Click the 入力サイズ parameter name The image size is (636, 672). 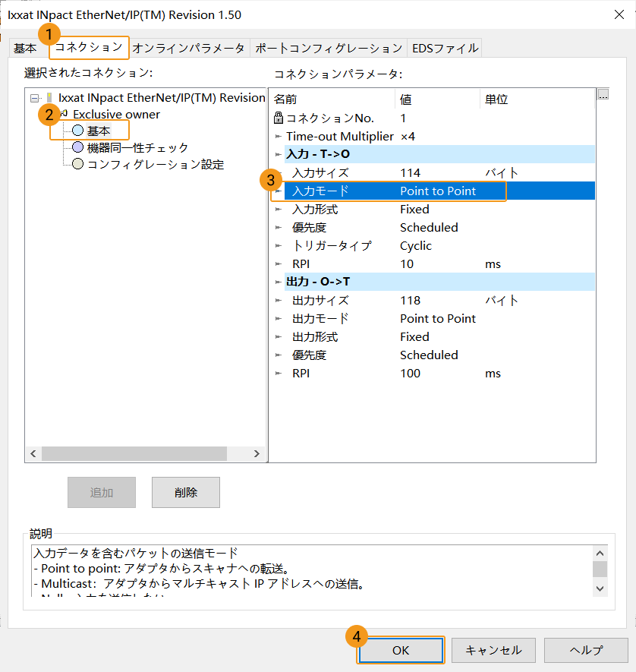[320, 172]
